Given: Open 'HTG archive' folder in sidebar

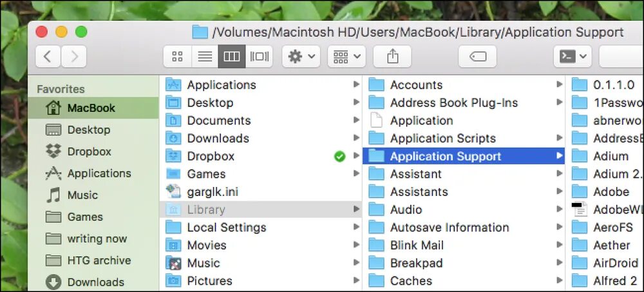Looking at the screenshot, I should [93, 261].
